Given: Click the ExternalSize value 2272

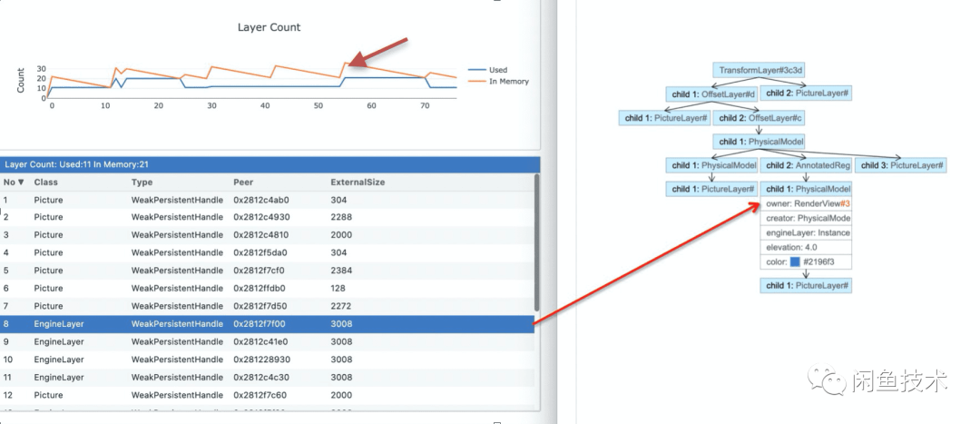Looking at the screenshot, I should (341, 307).
